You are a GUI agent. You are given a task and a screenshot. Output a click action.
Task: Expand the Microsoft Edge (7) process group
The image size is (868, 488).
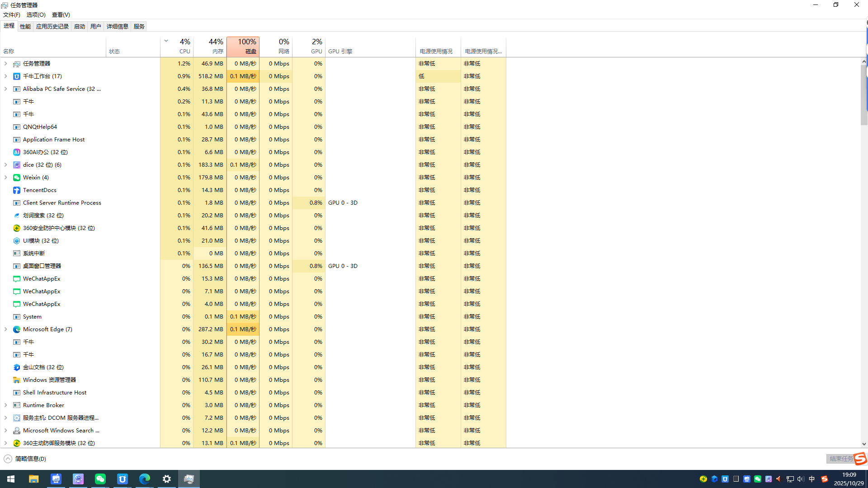click(5, 329)
